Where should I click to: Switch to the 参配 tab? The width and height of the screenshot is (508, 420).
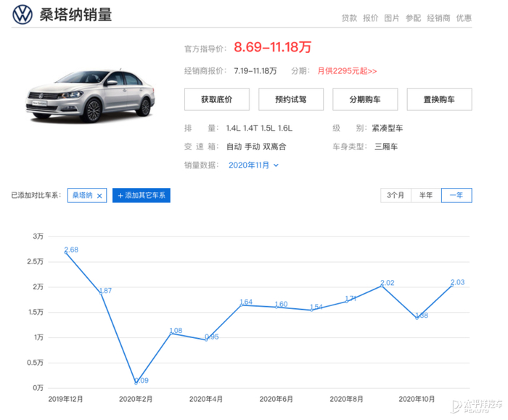(x=413, y=18)
